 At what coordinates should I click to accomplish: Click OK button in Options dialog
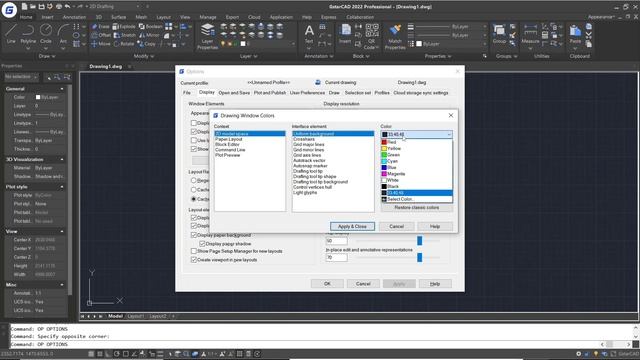[327, 284]
